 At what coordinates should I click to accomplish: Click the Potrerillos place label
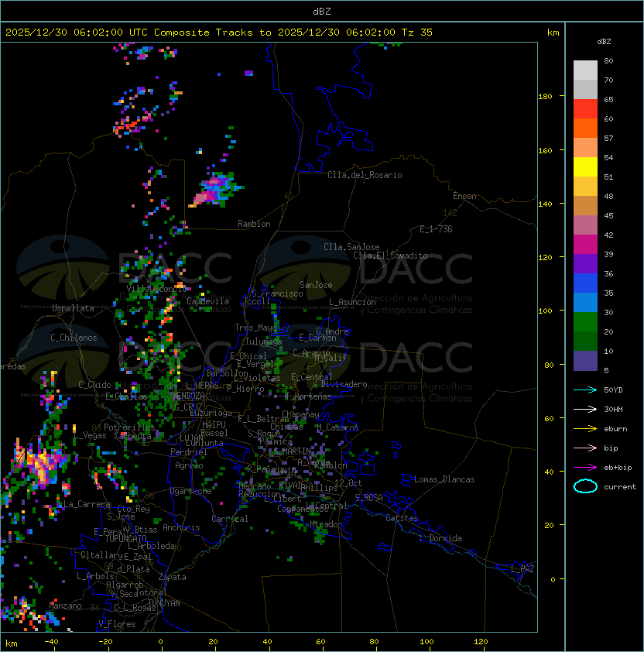[129, 427]
